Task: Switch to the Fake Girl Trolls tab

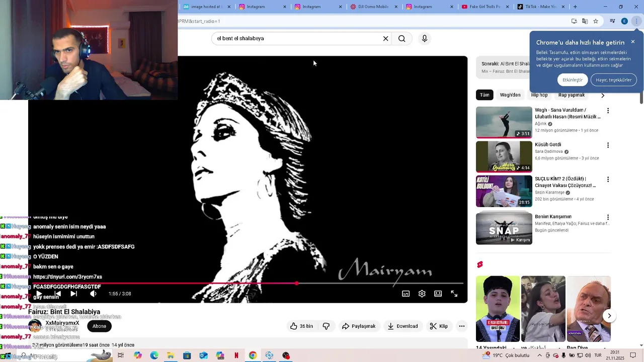Action: point(484,7)
